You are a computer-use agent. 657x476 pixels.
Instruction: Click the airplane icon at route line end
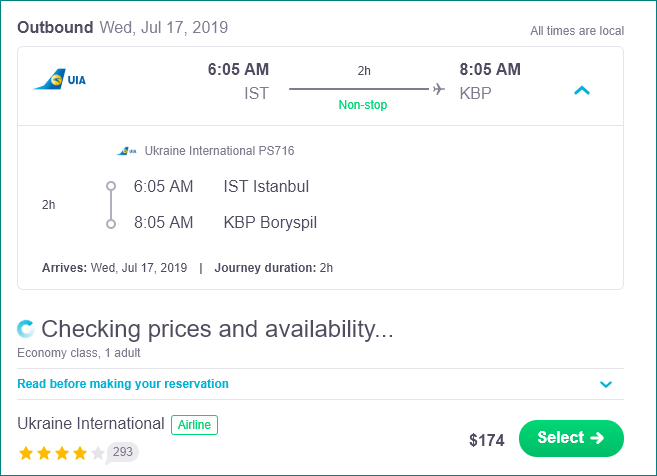click(439, 89)
